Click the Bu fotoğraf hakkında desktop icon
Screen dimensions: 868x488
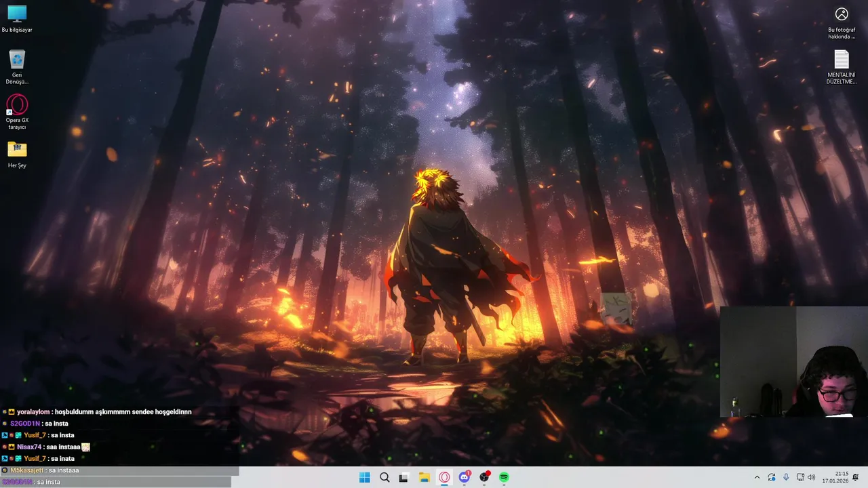(842, 22)
